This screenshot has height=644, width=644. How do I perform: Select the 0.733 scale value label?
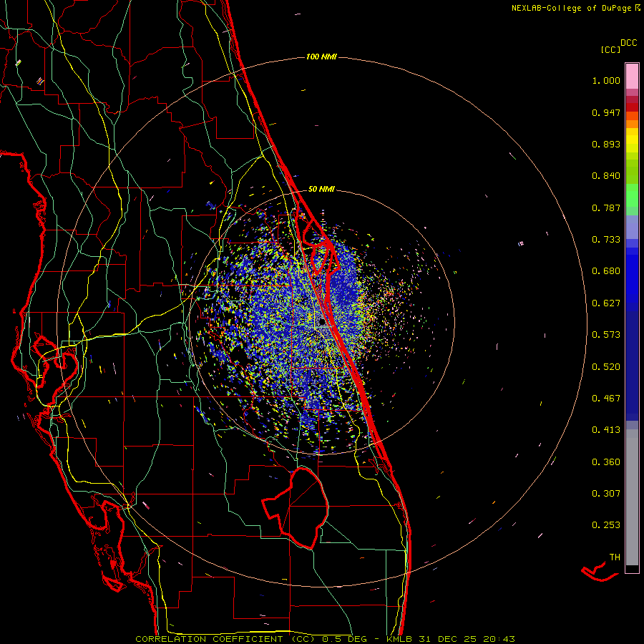606,240
